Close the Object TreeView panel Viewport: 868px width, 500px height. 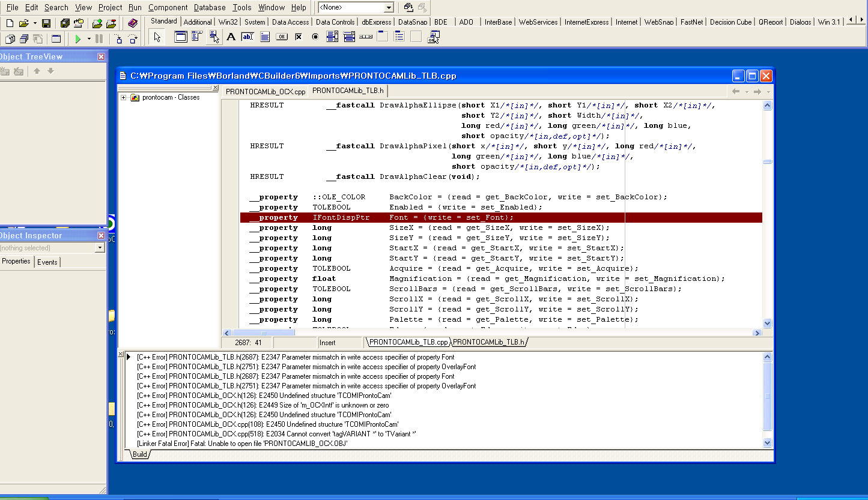point(101,56)
